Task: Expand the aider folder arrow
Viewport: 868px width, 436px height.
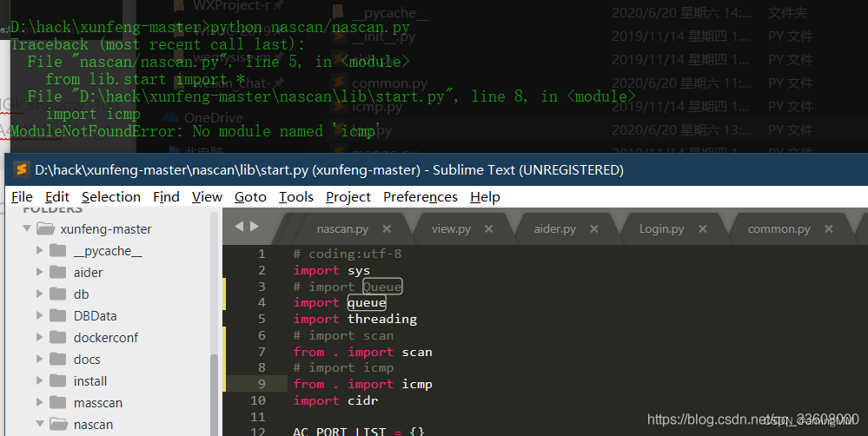Action: [x=39, y=272]
